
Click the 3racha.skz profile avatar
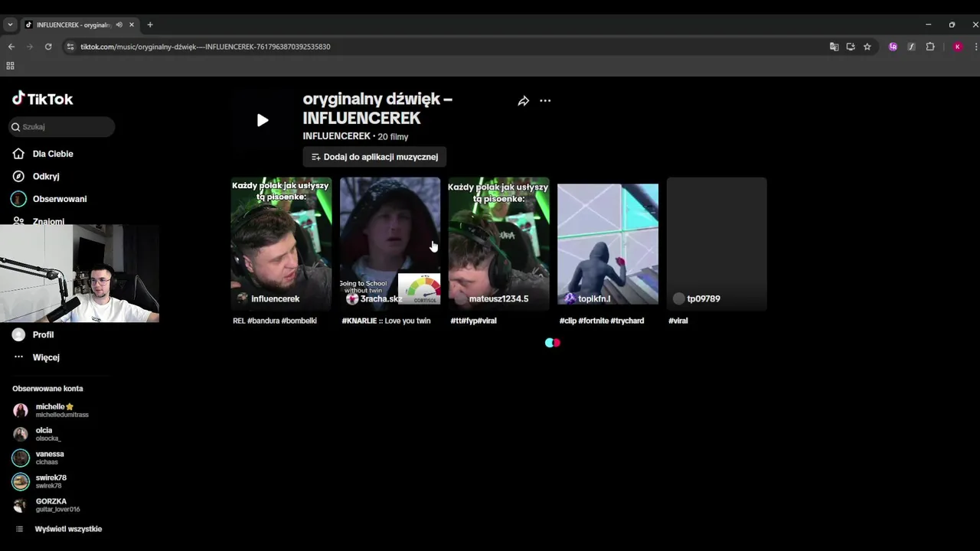tap(352, 298)
